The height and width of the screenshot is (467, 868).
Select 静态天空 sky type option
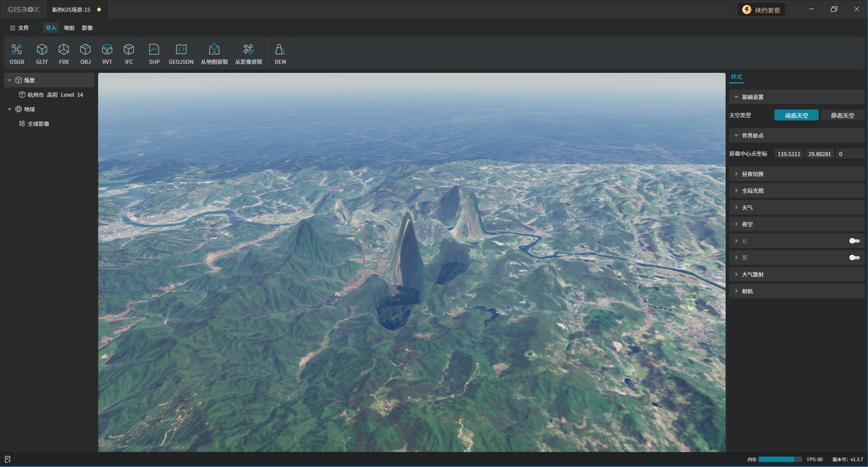click(842, 115)
